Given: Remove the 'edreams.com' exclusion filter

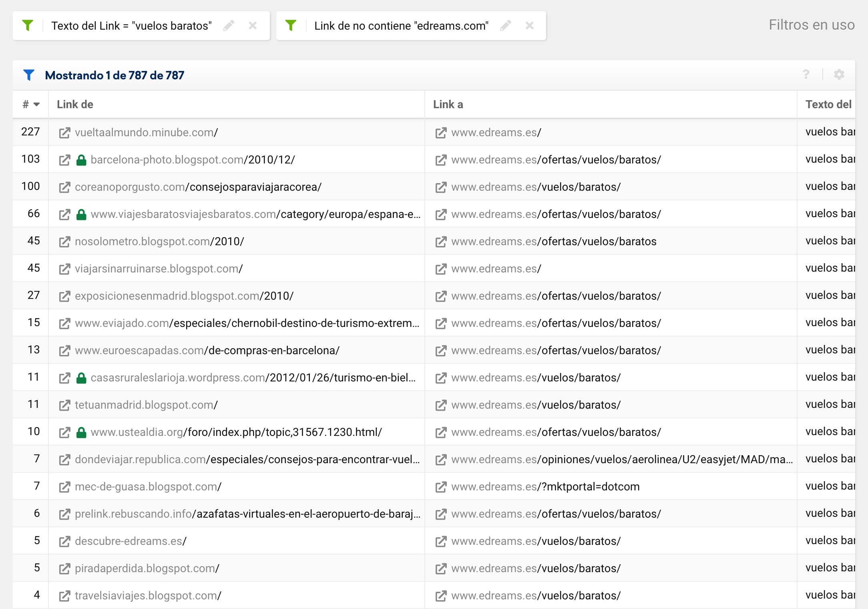Looking at the screenshot, I should [530, 26].
